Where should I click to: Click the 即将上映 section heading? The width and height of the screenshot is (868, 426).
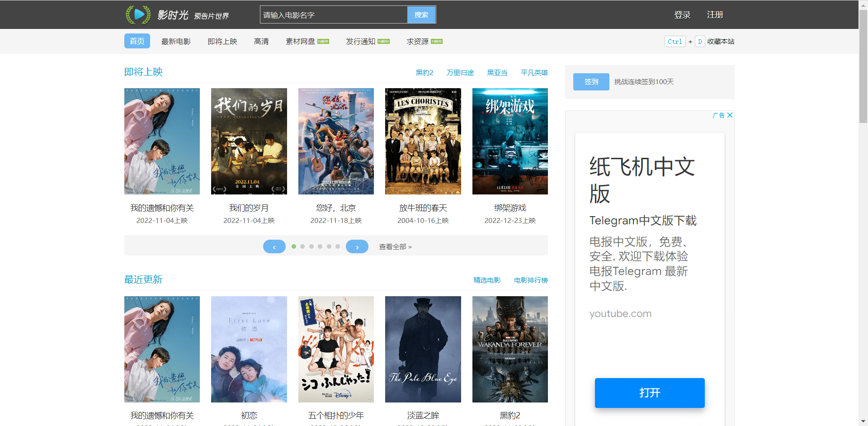pos(143,72)
